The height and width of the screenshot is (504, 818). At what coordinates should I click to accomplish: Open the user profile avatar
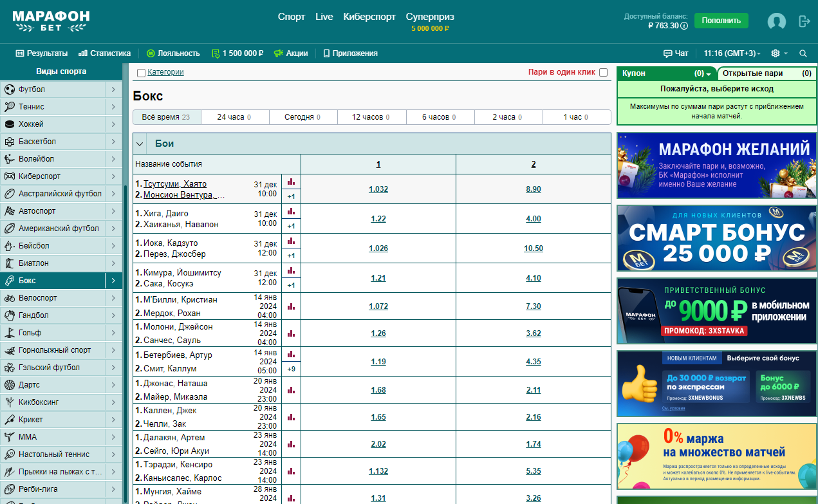coord(777,21)
